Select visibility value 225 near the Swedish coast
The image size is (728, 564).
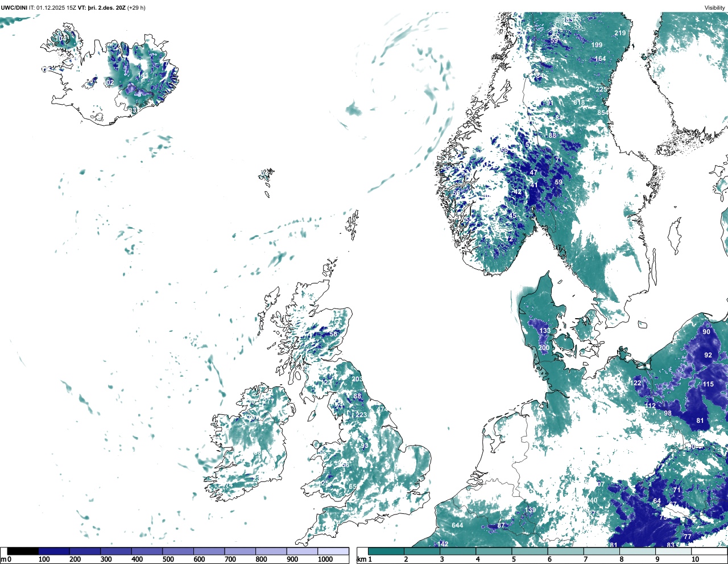pyautogui.click(x=601, y=90)
